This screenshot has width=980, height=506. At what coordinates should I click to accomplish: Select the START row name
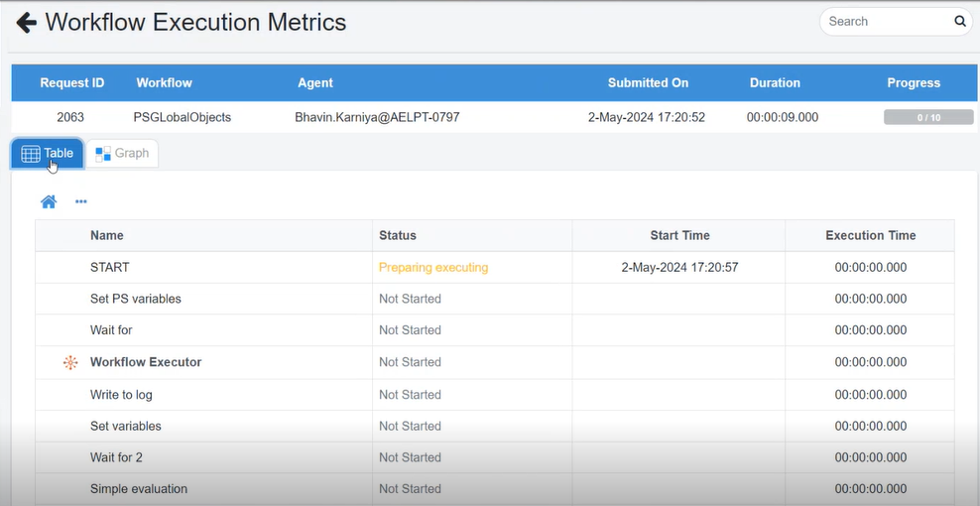pos(110,267)
